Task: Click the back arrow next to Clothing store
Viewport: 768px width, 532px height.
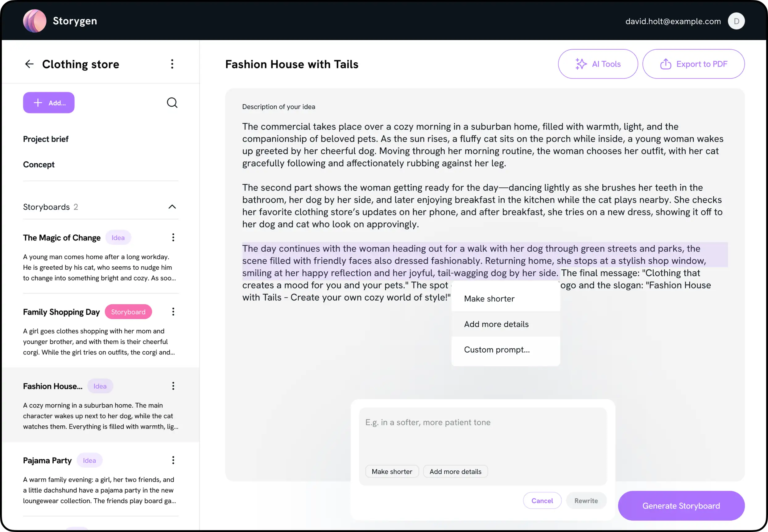Action: pyautogui.click(x=29, y=64)
